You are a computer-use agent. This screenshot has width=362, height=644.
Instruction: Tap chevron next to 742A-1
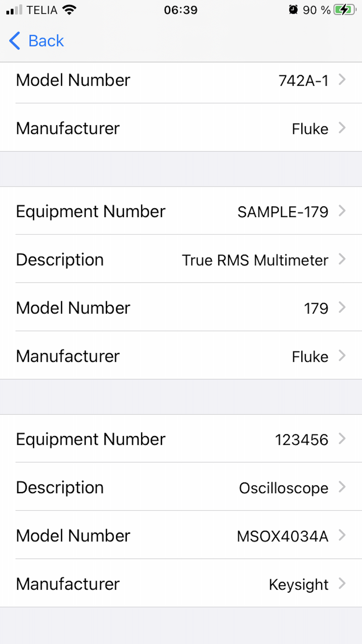coord(342,80)
